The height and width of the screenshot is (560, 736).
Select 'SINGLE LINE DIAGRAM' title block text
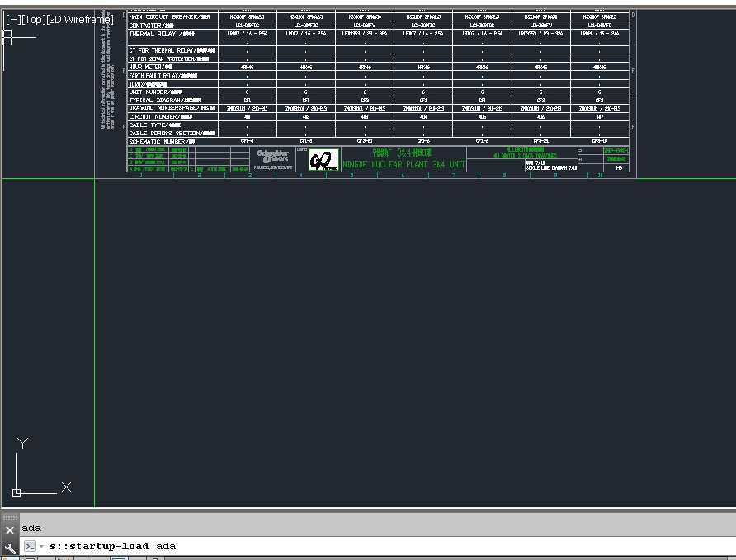[x=551, y=168]
